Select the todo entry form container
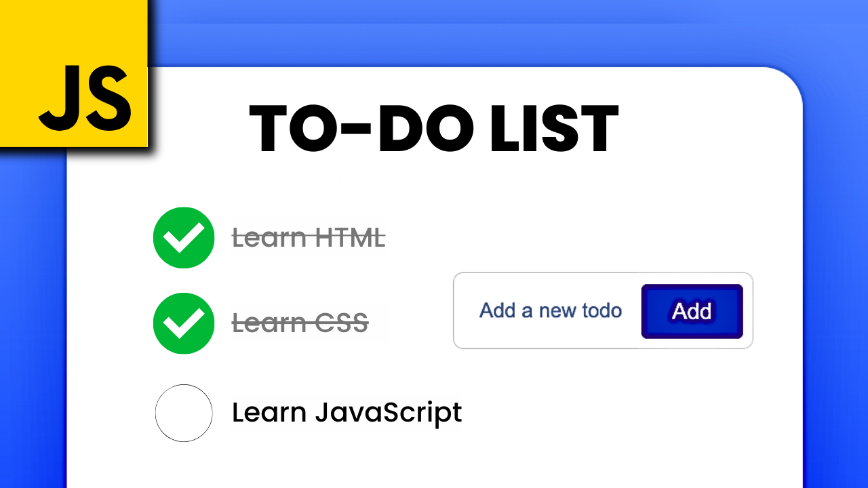The image size is (868, 488). click(x=603, y=310)
